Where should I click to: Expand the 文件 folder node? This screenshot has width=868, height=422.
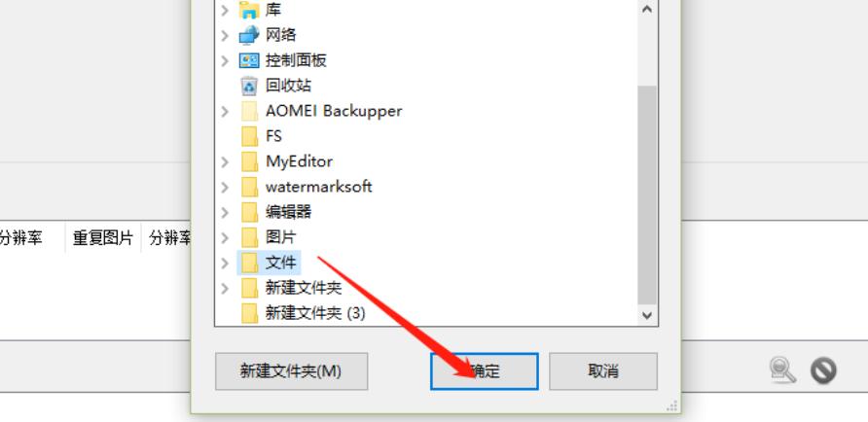pyautogui.click(x=224, y=263)
